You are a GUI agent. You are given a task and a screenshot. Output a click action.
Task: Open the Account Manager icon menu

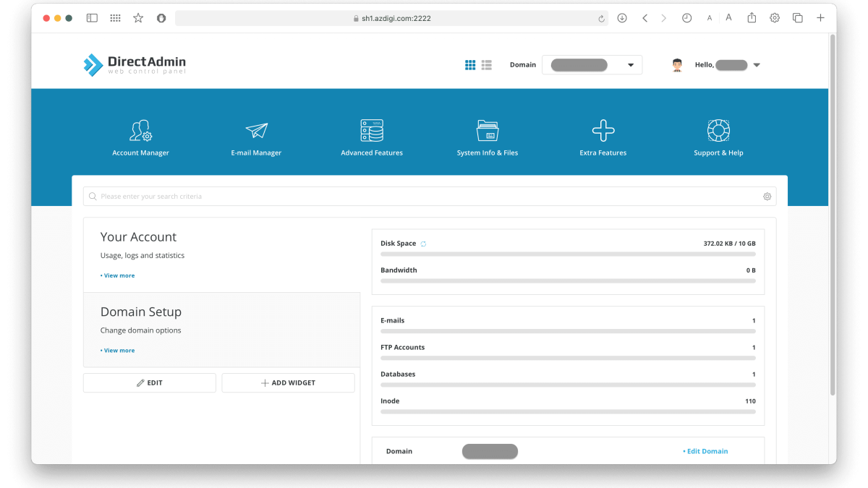140,131
